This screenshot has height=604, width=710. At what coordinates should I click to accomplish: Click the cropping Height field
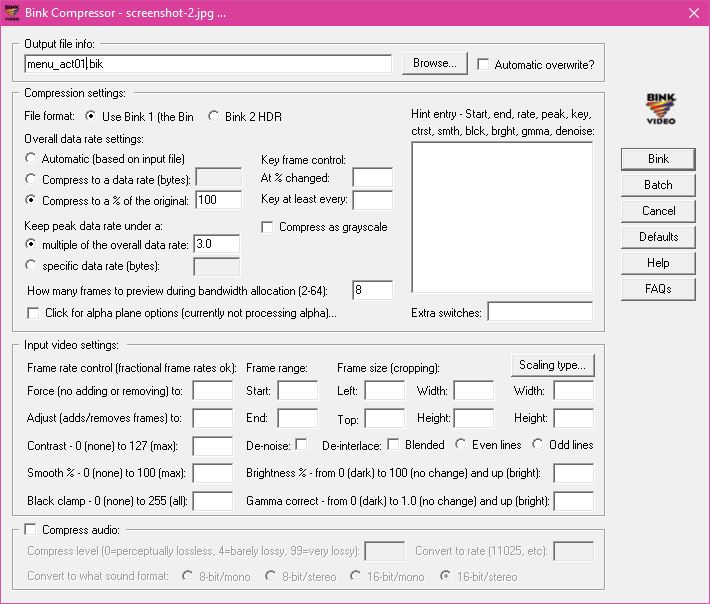pos(474,418)
